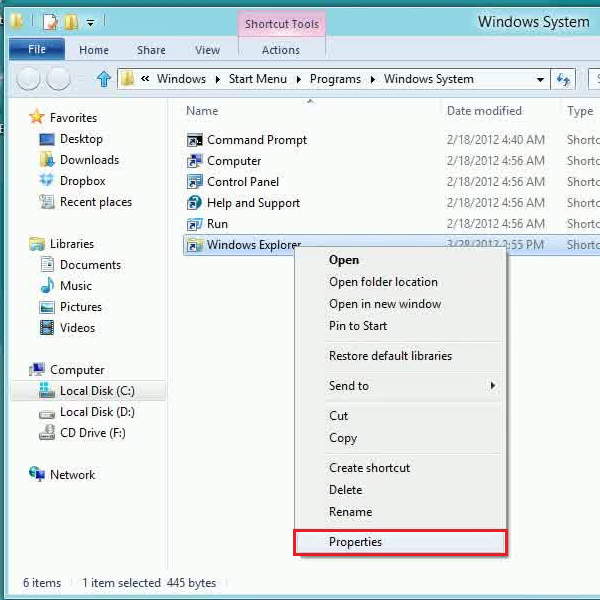Click the Computer icon in navigation pane
Viewport: 600px width, 600px height.
coord(37,369)
